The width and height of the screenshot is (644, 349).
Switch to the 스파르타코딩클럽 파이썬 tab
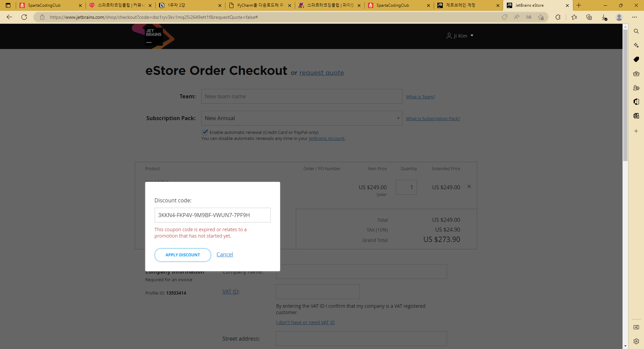(x=330, y=5)
